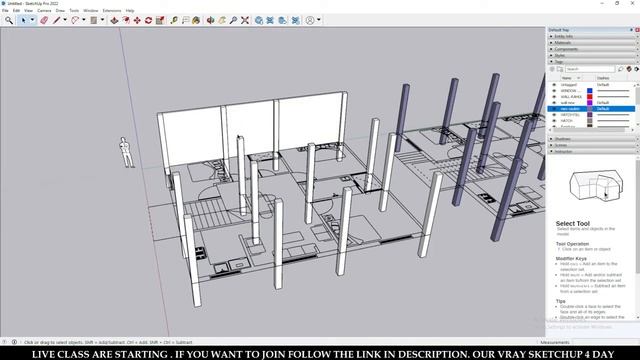
Task: Open the Extension Warehouse
Action: pyautogui.click(x=270, y=20)
